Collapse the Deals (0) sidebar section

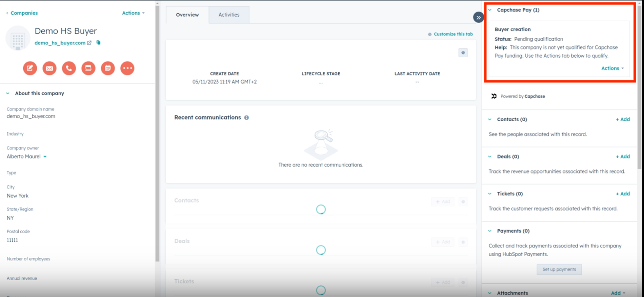click(490, 157)
